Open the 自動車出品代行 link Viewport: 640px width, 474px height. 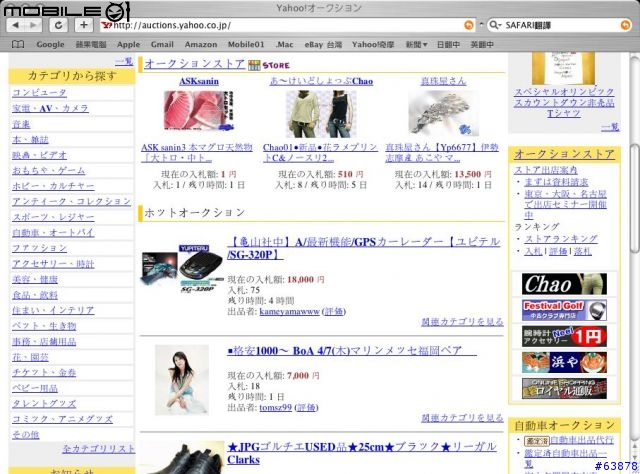(x=582, y=440)
